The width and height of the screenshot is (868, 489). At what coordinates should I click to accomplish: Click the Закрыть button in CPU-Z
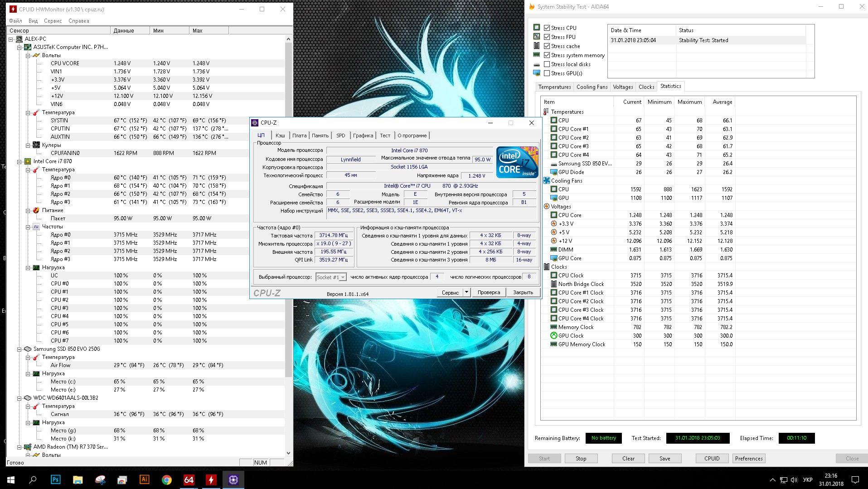[x=523, y=292]
